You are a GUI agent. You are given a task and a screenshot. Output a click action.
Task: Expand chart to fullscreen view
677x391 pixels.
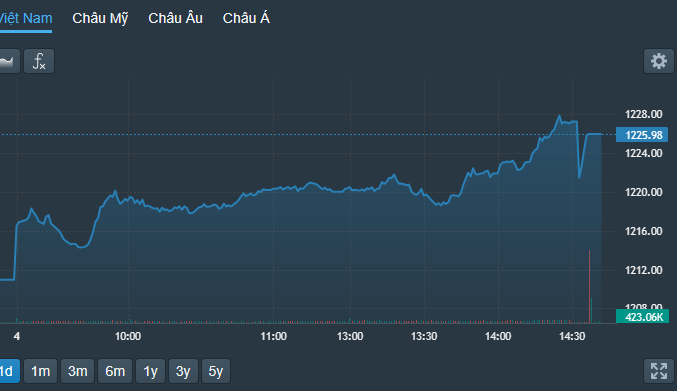click(658, 371)
